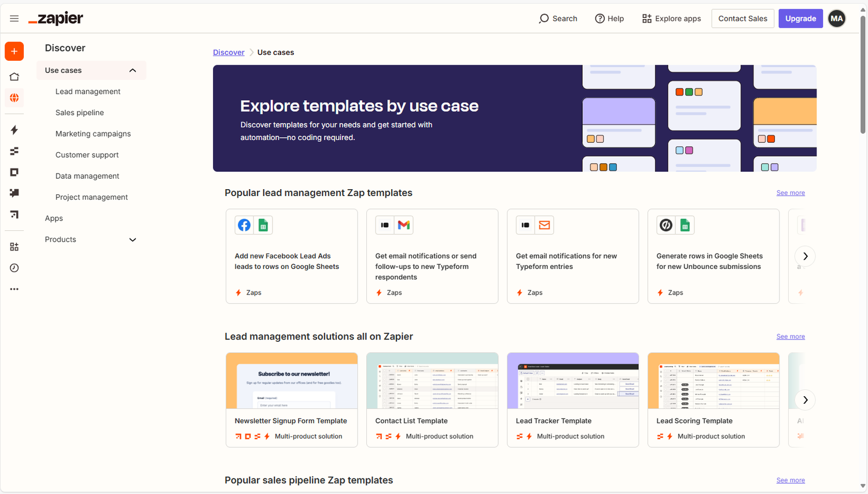Open the clock history icon in sidebar
Image resolution: width=868 pixels, height=494 pixels.
coord(14,268)
